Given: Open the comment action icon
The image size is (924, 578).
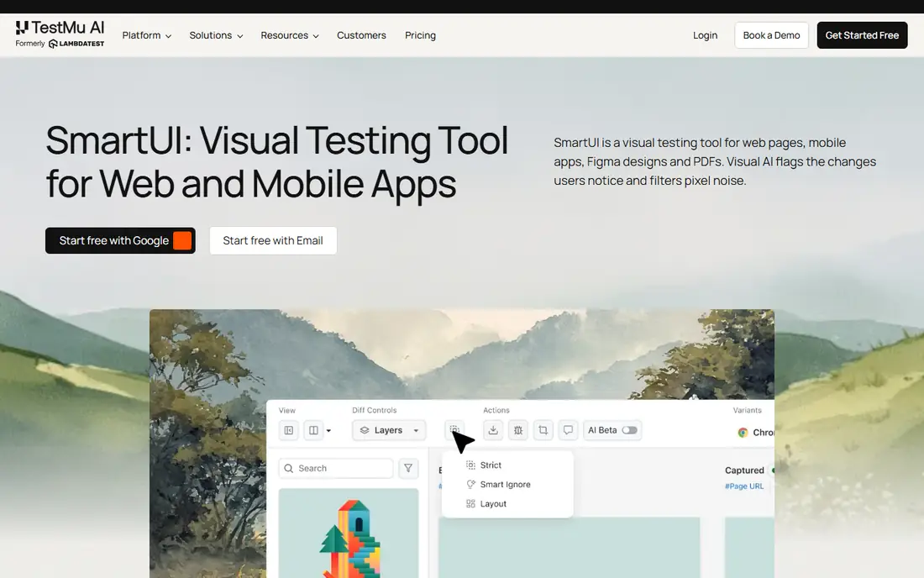Looking at the screenshot, I should tap(568, 430).
